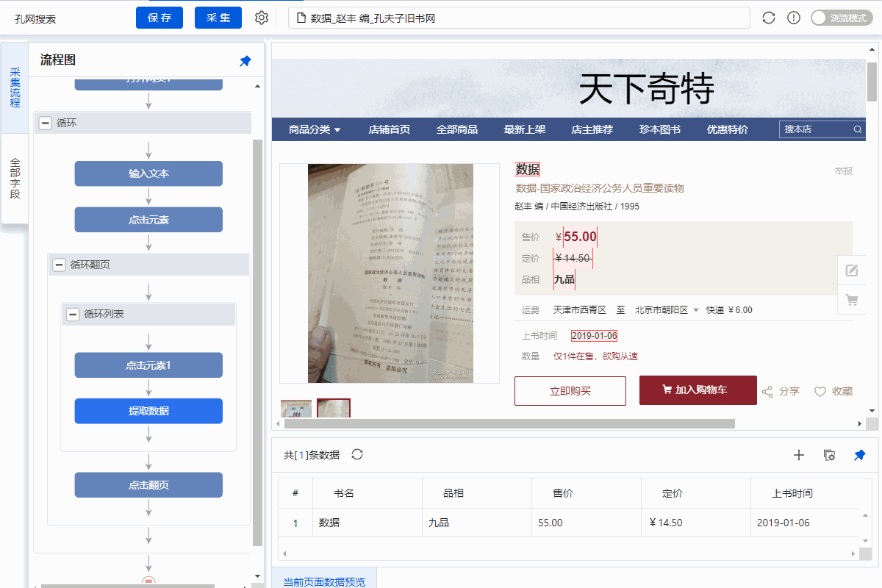Open data field settings icon

[829, 455]
